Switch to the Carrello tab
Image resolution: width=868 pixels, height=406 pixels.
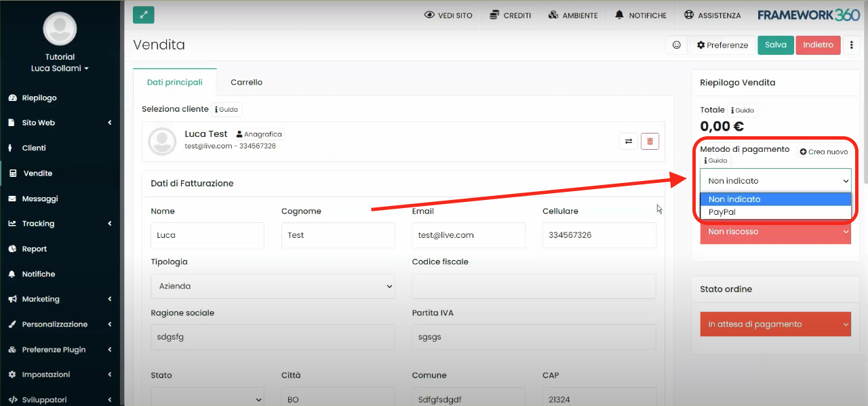(246, 82)
